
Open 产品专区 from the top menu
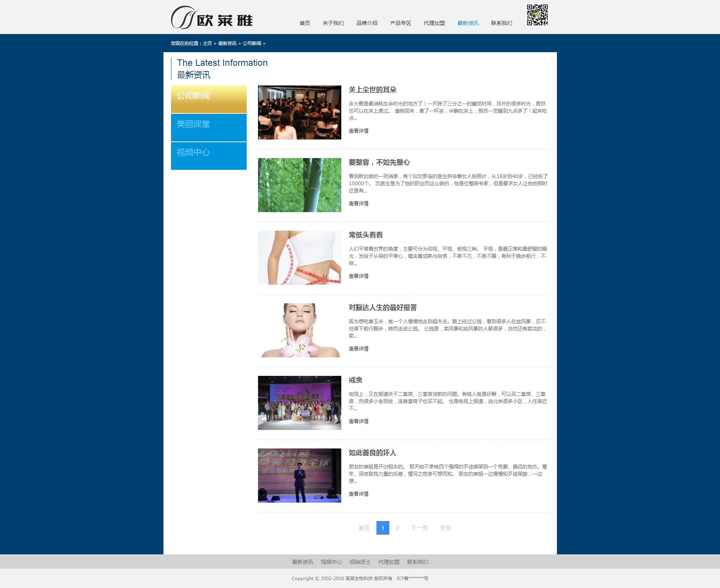(400, 23)
